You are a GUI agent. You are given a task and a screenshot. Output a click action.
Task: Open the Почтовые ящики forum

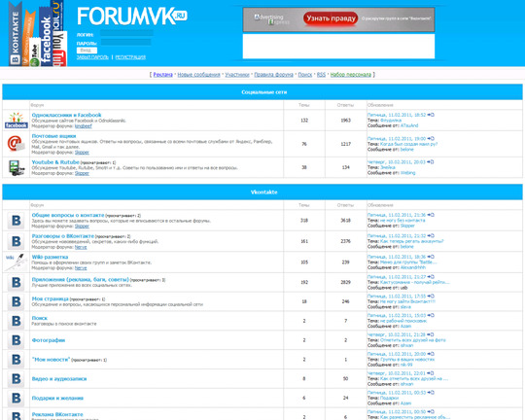click(53, 136)
